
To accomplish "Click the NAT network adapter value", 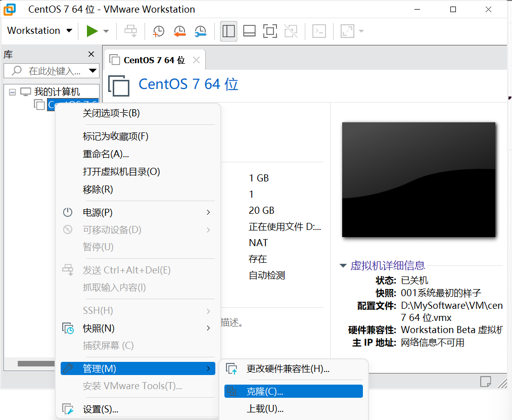I will [x=258, y=243].
